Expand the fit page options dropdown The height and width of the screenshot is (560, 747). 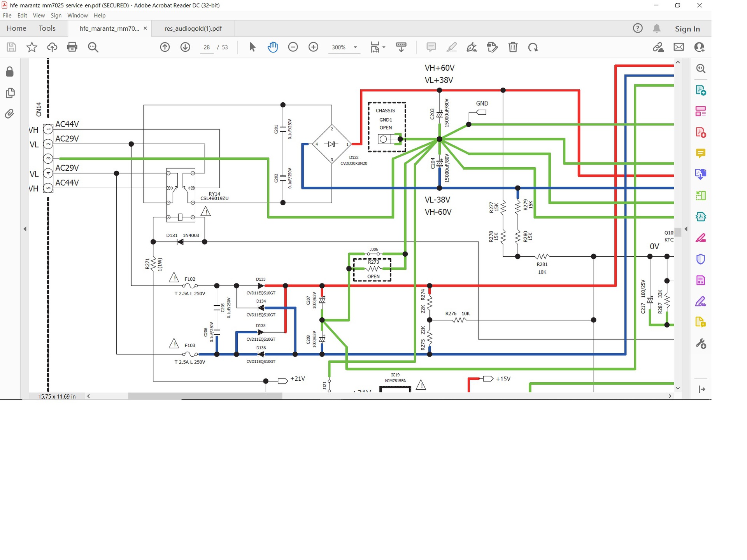pyautogui.click(x=384, y=47)
